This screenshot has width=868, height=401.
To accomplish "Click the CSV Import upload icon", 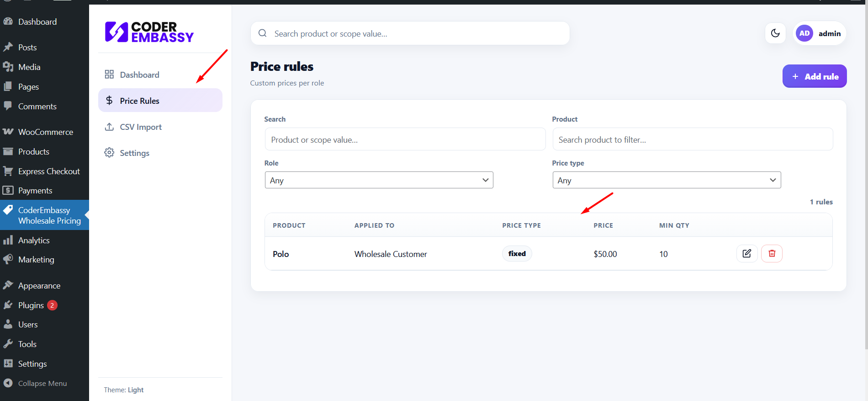I will coord(109,127).
